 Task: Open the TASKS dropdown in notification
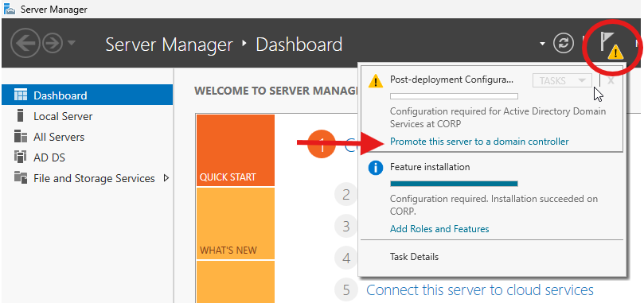(x=562, y=80)
